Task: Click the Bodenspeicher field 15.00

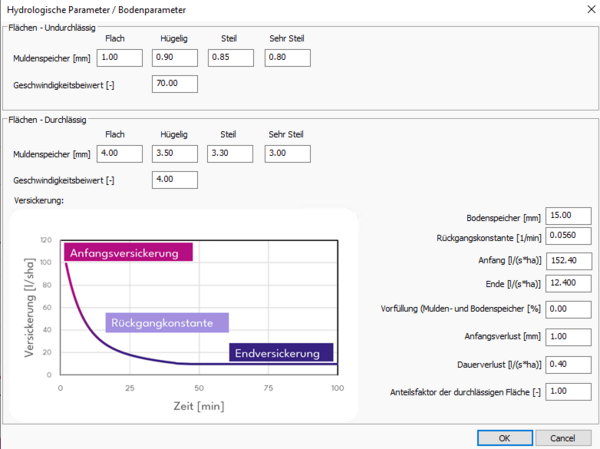Action: click(568, 216)
